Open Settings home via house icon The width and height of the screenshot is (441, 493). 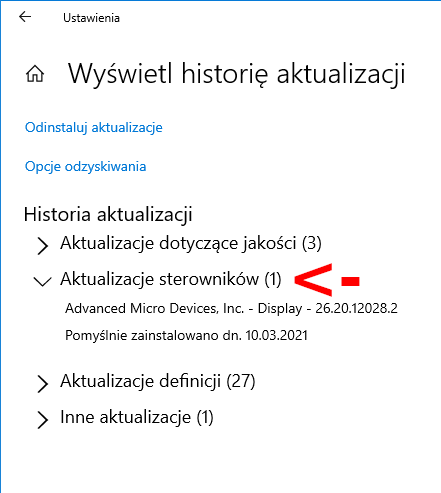[x=35, y=74]
